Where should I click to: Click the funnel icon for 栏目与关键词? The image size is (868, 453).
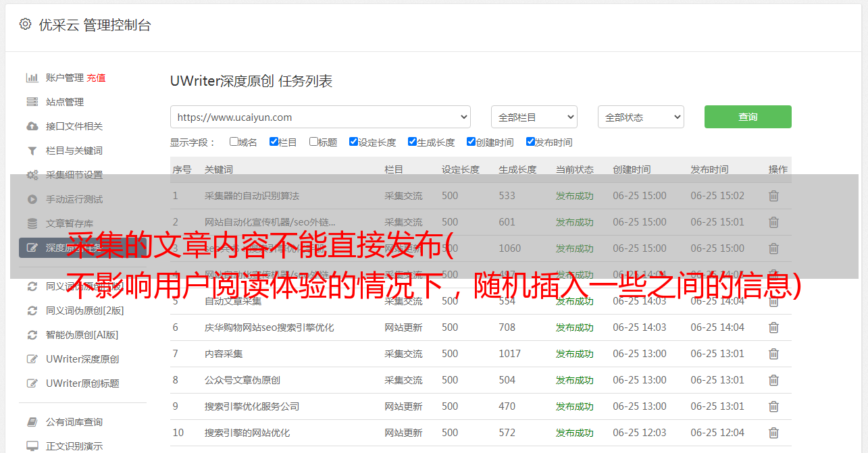(x=32, y=151)
